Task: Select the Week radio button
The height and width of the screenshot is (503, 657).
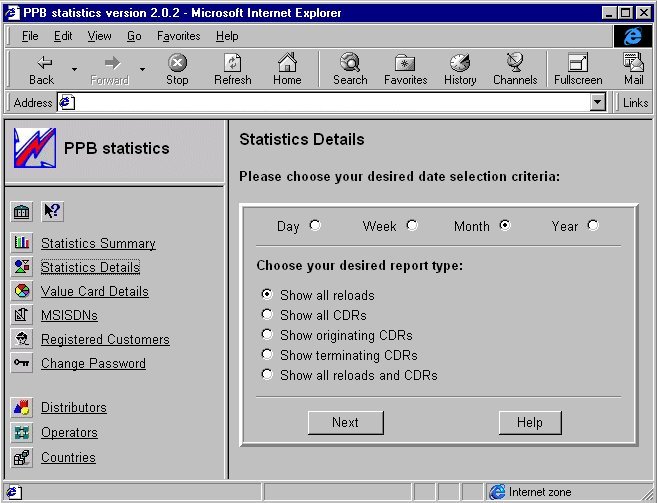Action: pyautogui.click(x=412, y=226)
